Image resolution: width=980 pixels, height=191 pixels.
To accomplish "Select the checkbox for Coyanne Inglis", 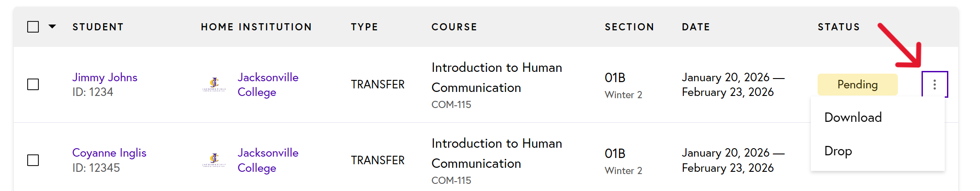I will (33, 160).
